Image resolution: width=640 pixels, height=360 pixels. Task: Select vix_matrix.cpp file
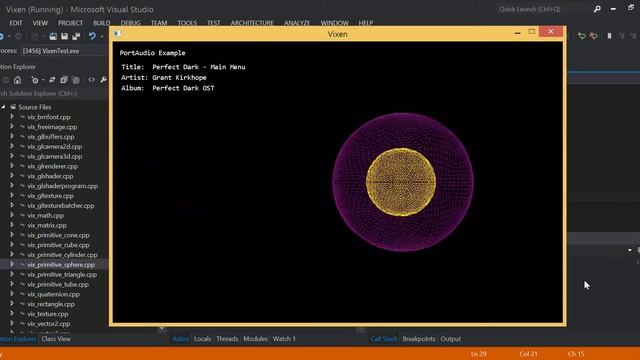47,225
